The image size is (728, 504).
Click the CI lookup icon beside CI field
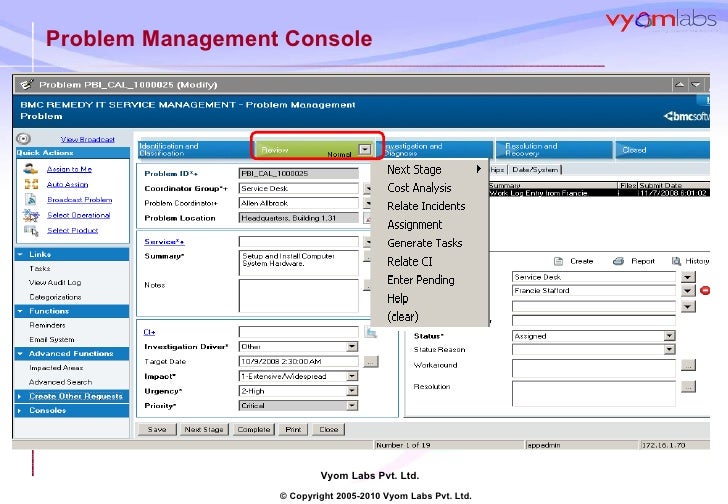pos(370,332)
